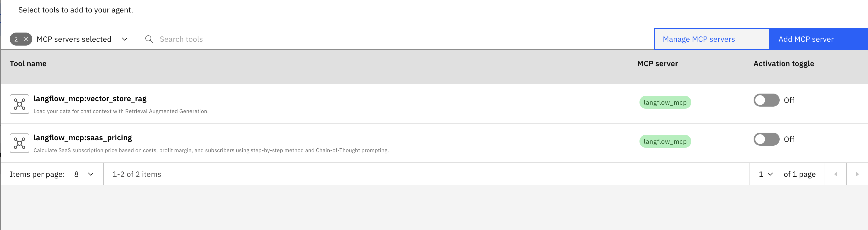Go to the previous page arrow
Screen dimensions: 868x230
click(835, 174)
